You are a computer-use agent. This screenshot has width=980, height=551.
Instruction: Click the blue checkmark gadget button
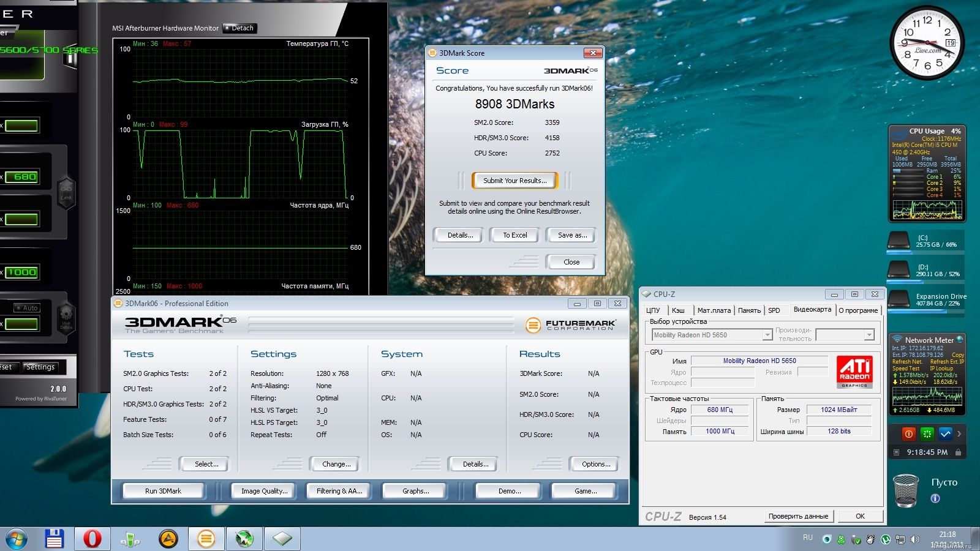pyautogui.click(x=946, y=433)
